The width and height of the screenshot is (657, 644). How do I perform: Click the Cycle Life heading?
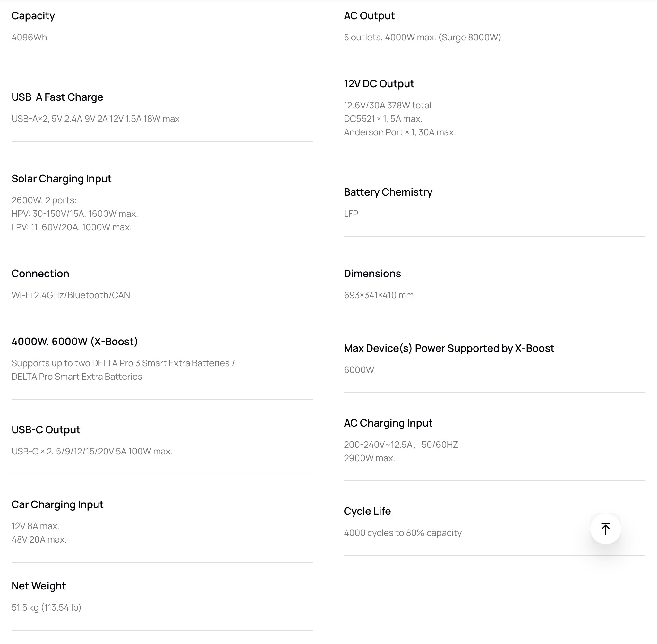click(x=367, y=511)
